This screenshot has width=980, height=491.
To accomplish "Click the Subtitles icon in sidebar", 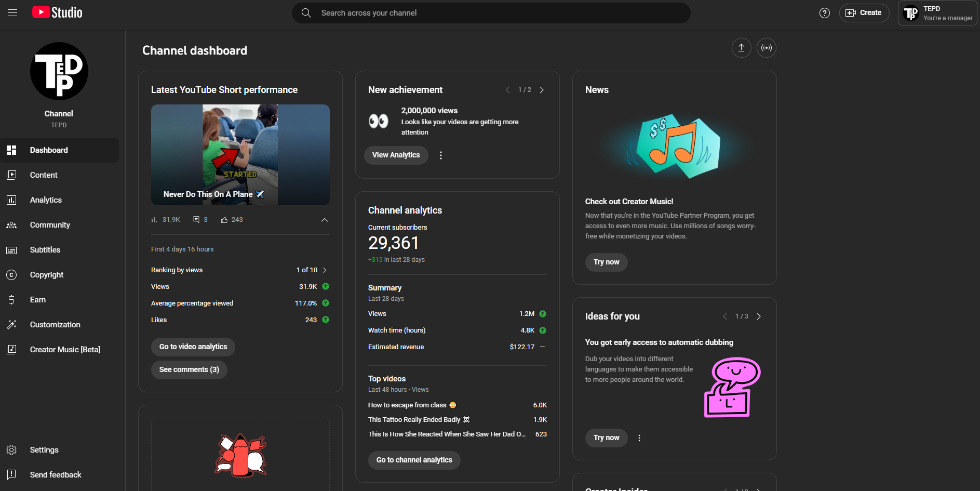I will (x=11, y=250).
